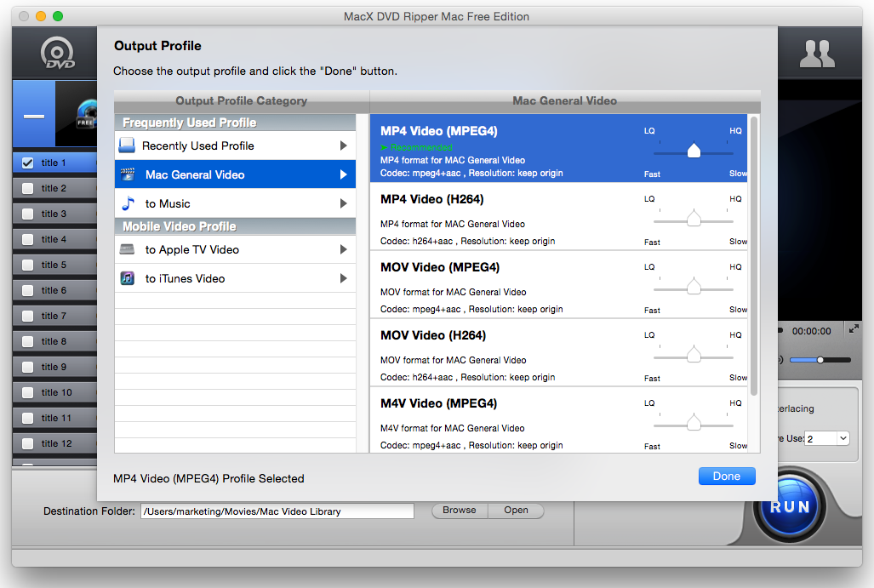Click the Mac General Video clapperboard icon
Screen dimensions: 874x588
128,174
